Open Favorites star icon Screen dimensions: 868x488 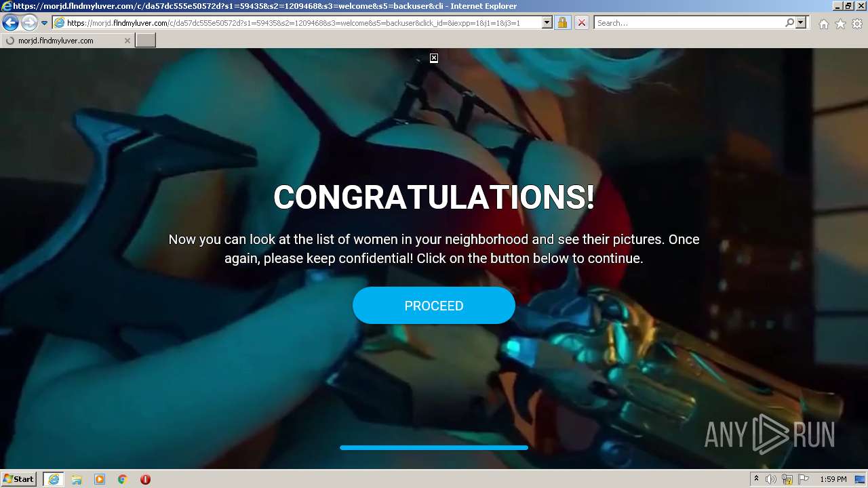coord(840,24)
